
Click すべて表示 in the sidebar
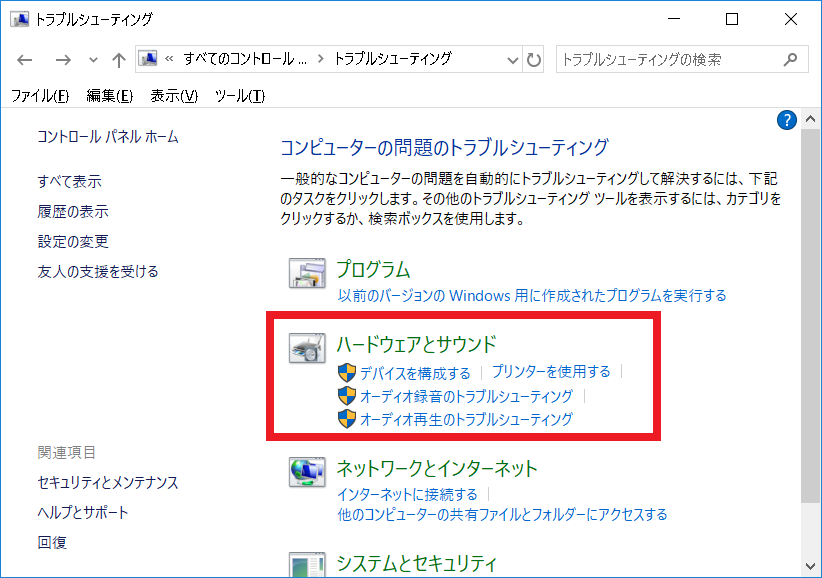pyautogui.click(x=69, y=181)
